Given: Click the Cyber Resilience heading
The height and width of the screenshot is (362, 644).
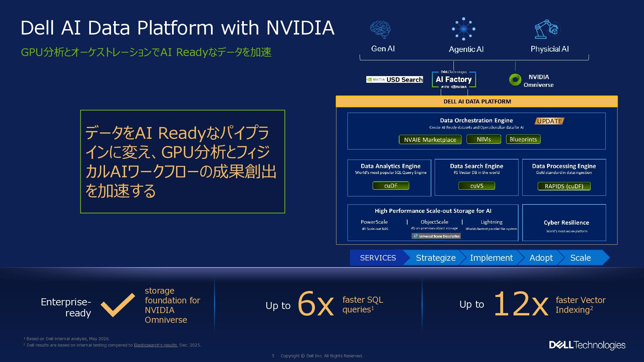Looking at the screenshot, I should click(x=566, y=223).
